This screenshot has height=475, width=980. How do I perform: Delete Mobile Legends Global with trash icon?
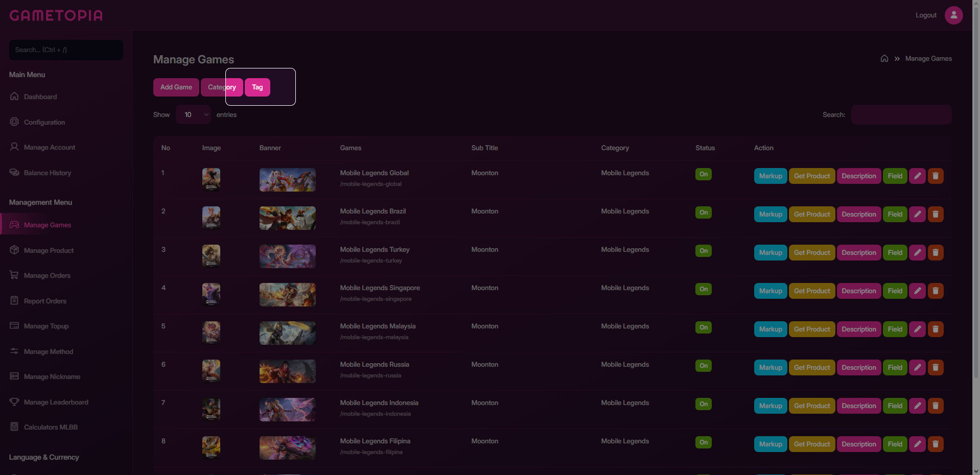[936, 176]
